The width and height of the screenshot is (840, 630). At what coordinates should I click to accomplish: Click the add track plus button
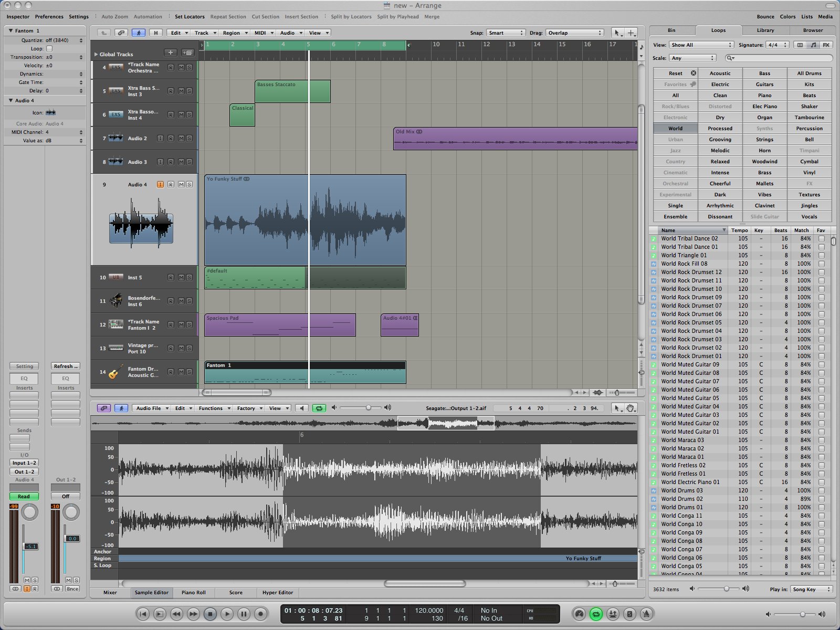(170, 52)
